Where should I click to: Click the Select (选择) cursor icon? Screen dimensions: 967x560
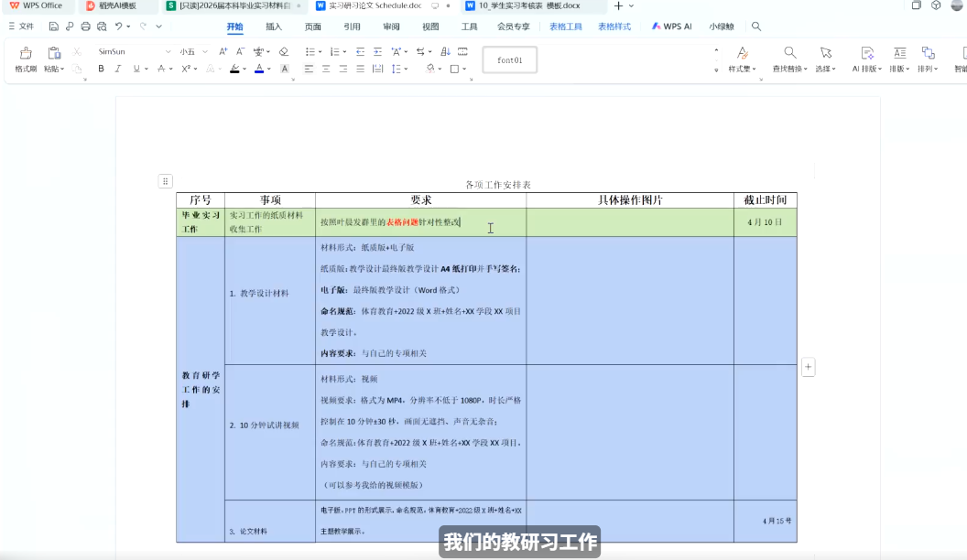click(x=826, y=53)
